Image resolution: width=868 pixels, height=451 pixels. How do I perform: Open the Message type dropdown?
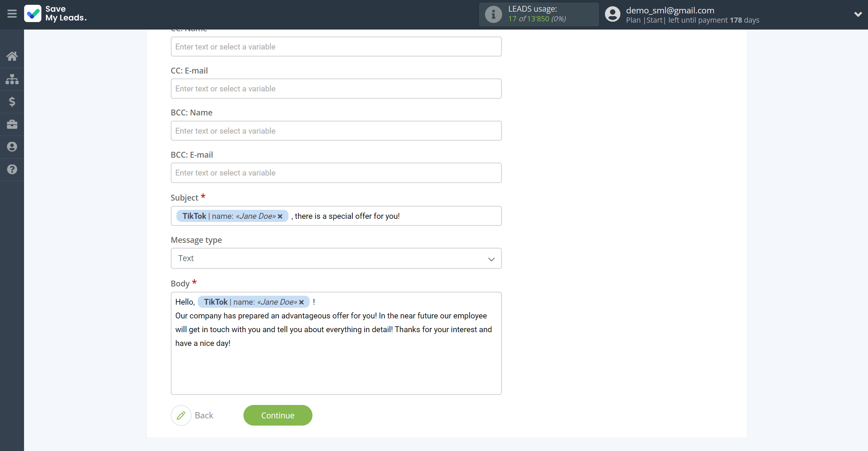coord(336,259)
